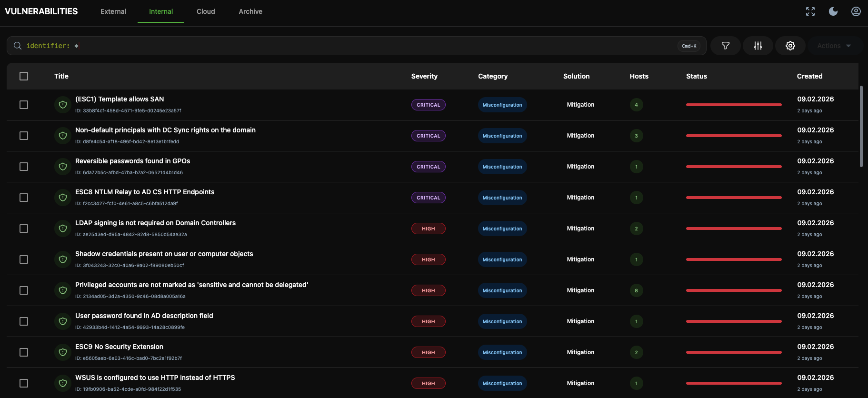Viewport: 868px width, 398px height.
Task: Check the WSUS HTTP row
Action: (x=24, y=383)
